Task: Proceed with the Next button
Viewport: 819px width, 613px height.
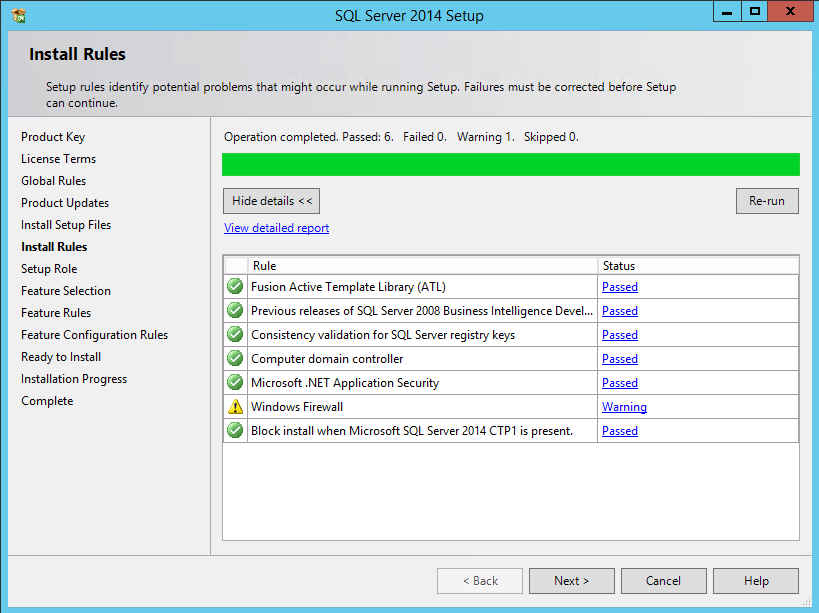Action: 572,581
